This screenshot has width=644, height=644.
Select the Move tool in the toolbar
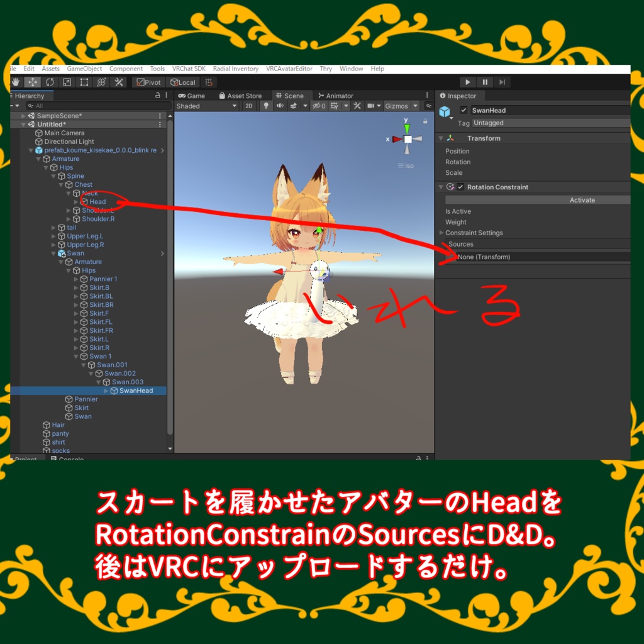pyautogui.click(x=32, y=82)
